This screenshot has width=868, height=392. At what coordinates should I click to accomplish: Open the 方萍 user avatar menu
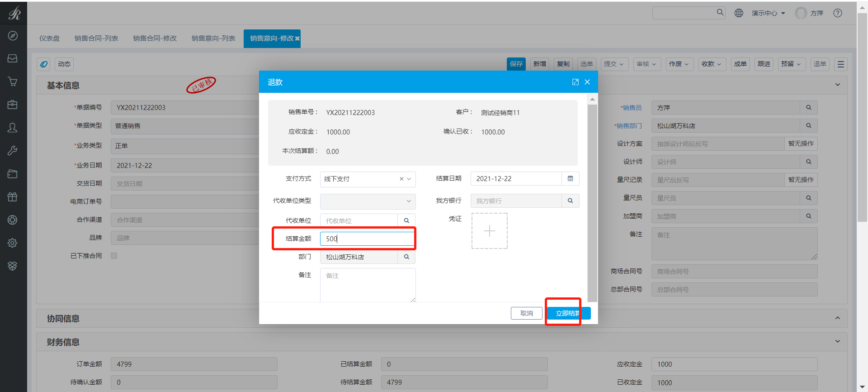(x=809, y=13)
